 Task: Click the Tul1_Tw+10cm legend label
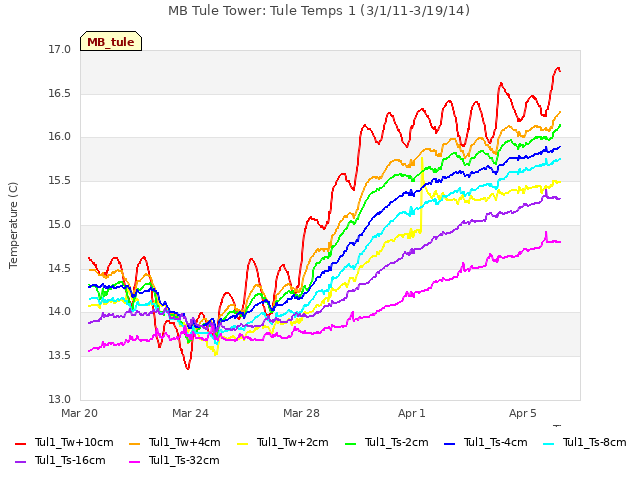click(74, 442)
